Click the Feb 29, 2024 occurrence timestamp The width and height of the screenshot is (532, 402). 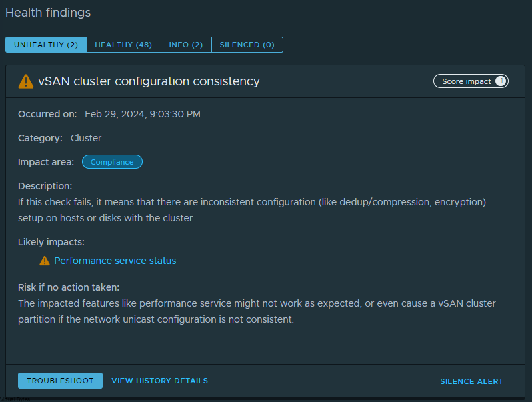pyautogui.click(x=143, y=114)
